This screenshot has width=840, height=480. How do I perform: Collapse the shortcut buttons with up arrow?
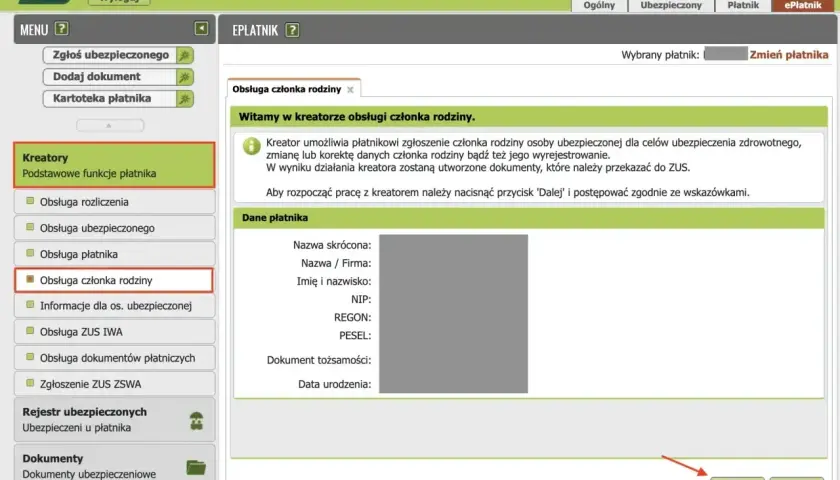(110, 125)
